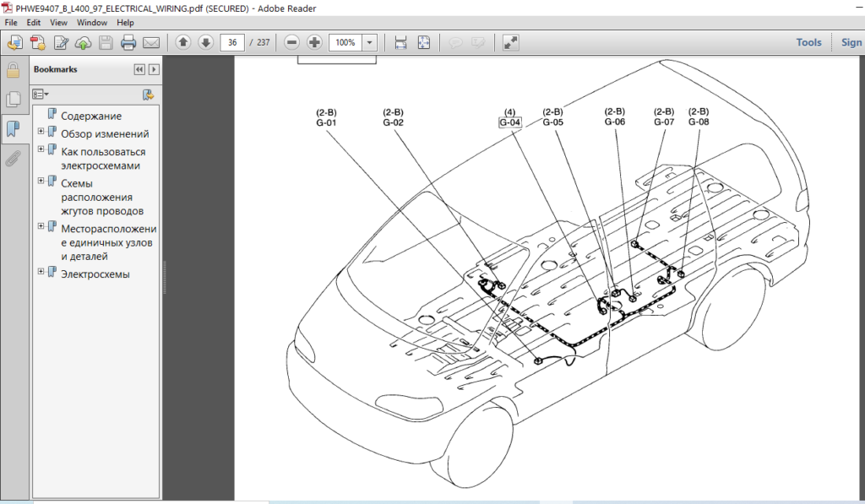Open the Window menu

tap(91, 23)
